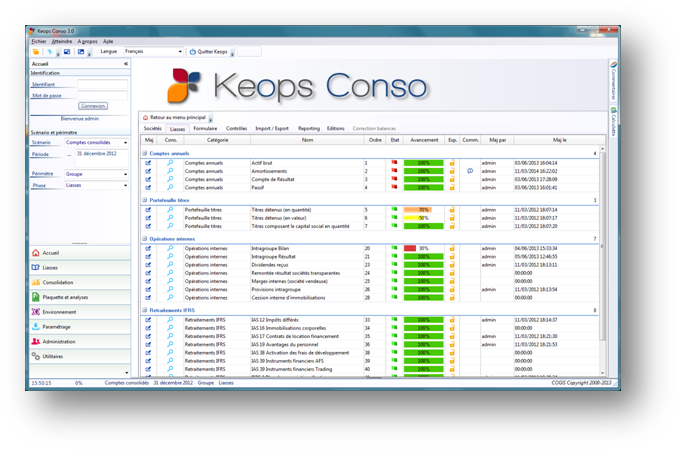Collapse the Comptes annuels group

tap(145, 154)
